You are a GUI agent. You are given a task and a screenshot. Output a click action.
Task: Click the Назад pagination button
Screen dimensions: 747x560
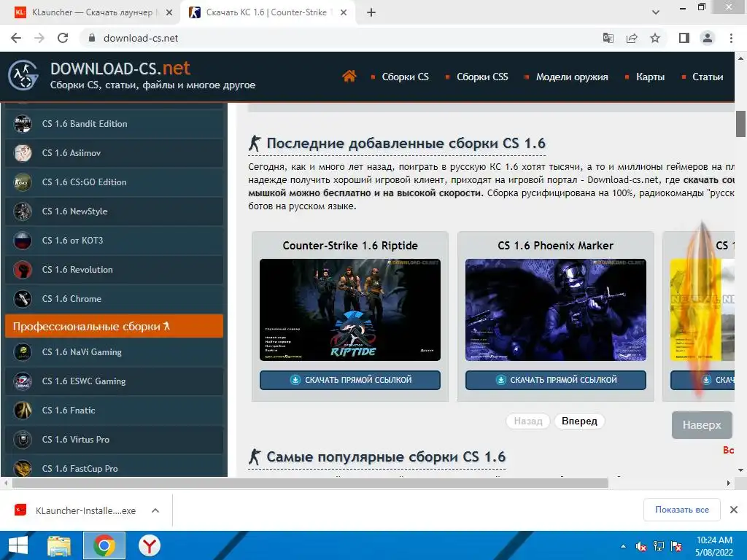528,421
